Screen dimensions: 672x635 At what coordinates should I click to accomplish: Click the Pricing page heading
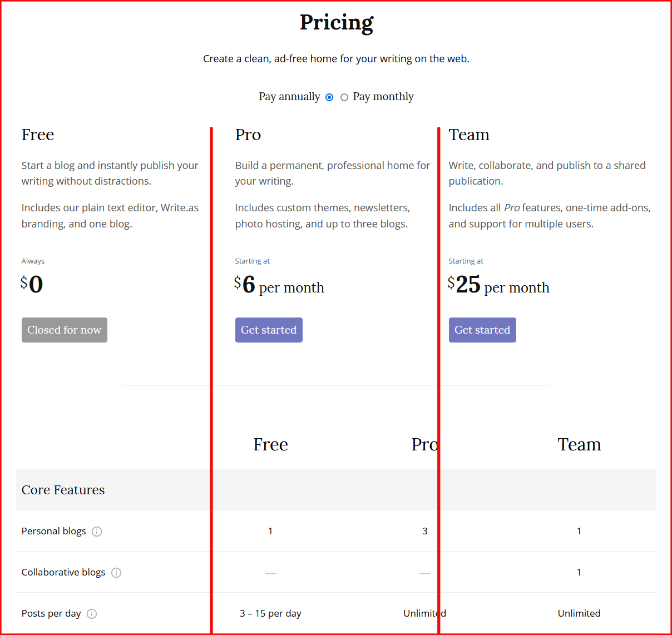point(337,22)
